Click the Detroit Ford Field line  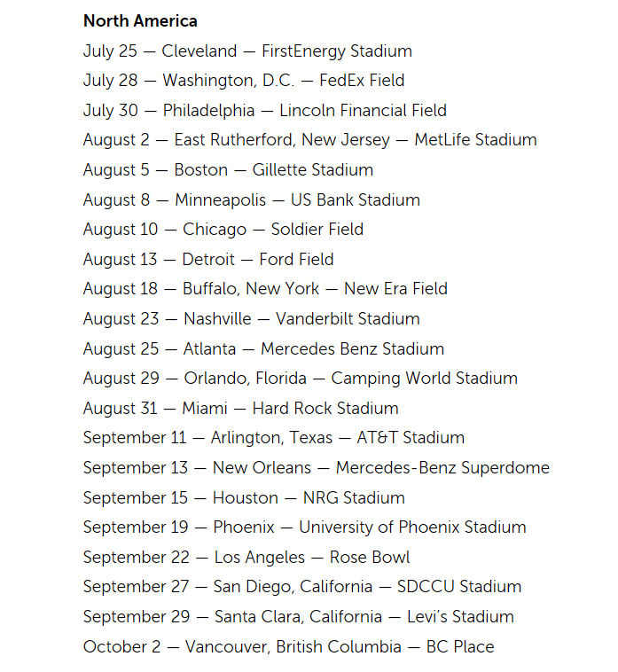pos(208,260)
